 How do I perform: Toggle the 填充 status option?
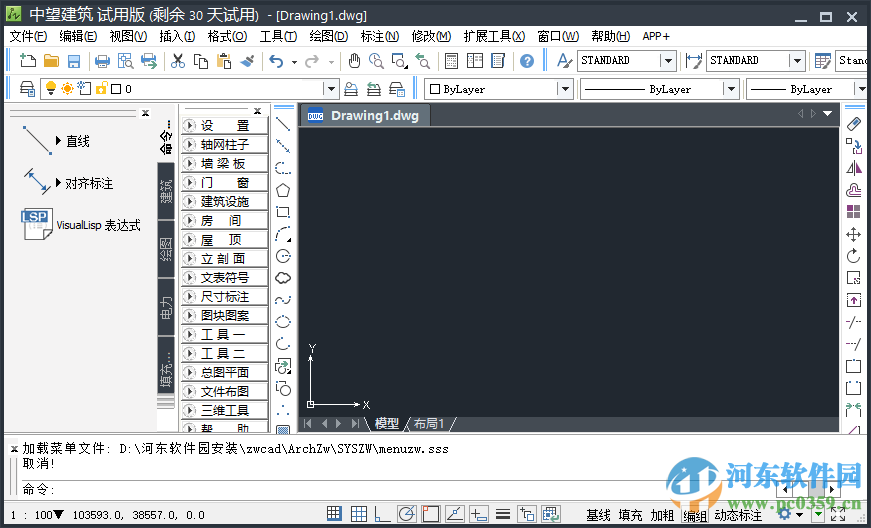[x=630, y=515]
